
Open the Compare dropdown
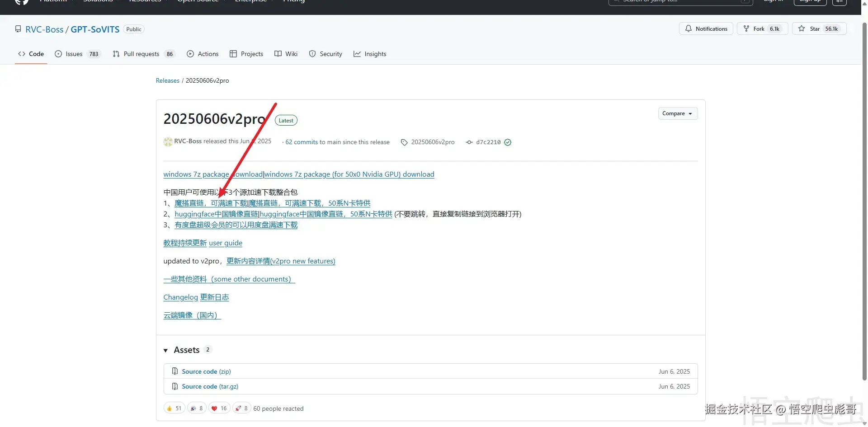(x=678, y=113)
